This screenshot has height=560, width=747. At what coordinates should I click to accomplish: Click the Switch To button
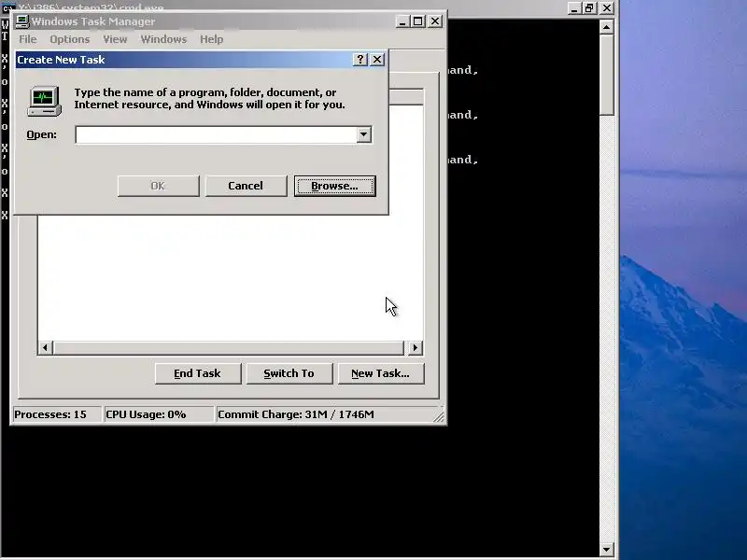289,373
